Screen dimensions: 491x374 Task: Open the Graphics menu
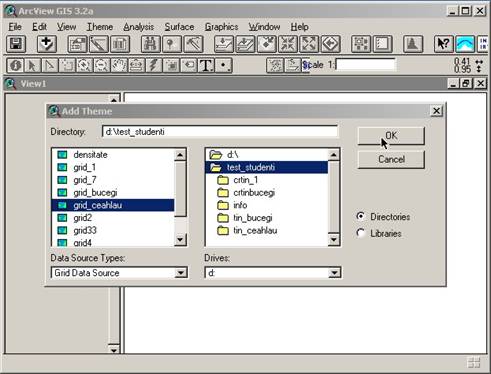coord(221,27)
